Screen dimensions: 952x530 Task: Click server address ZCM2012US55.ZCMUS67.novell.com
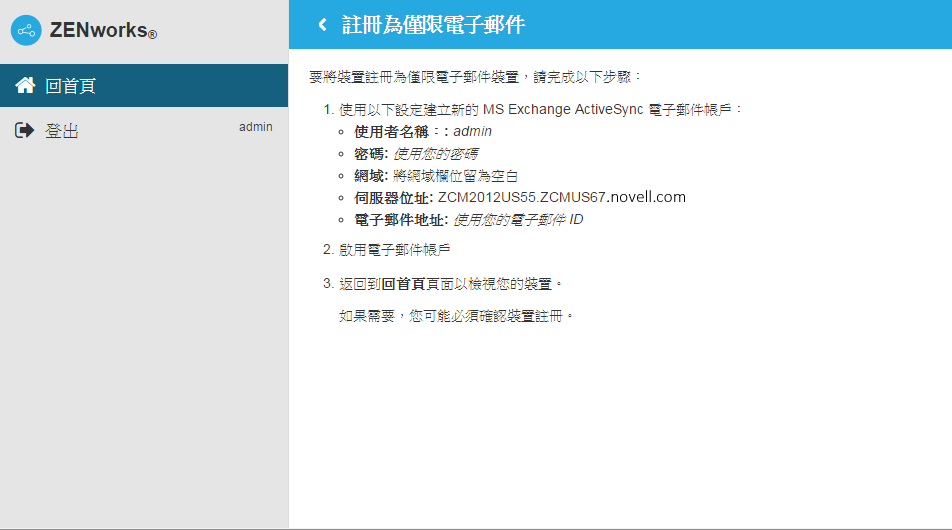click(562, 197)
